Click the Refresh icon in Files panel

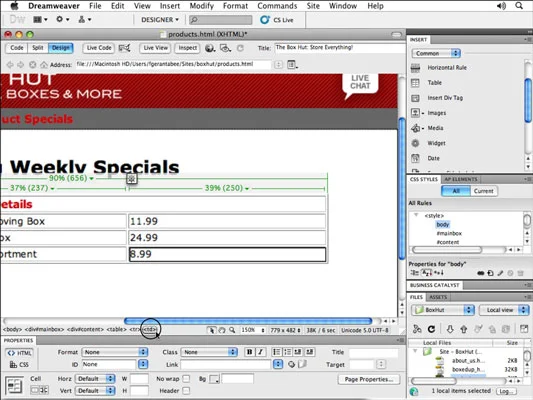click(431, 329)
